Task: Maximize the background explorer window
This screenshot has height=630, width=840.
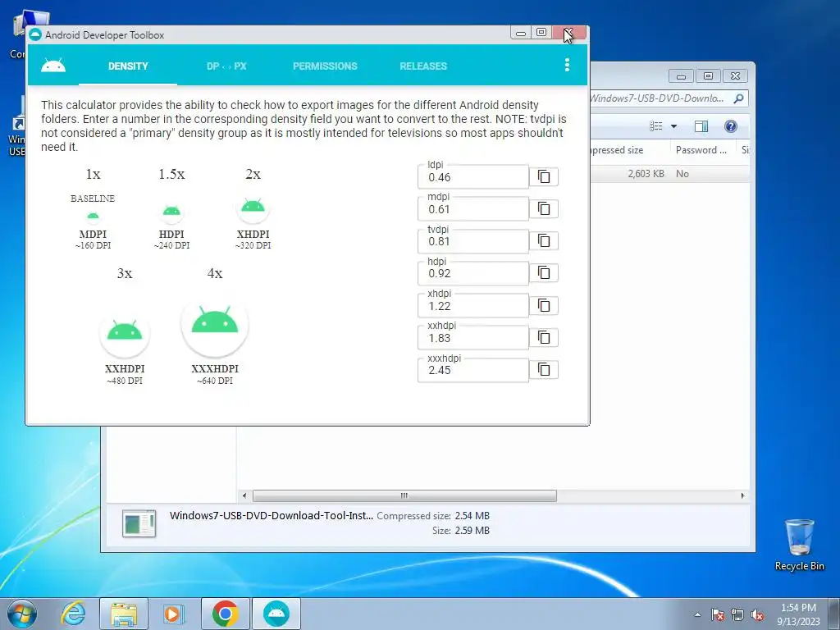Action: (708, 76)
